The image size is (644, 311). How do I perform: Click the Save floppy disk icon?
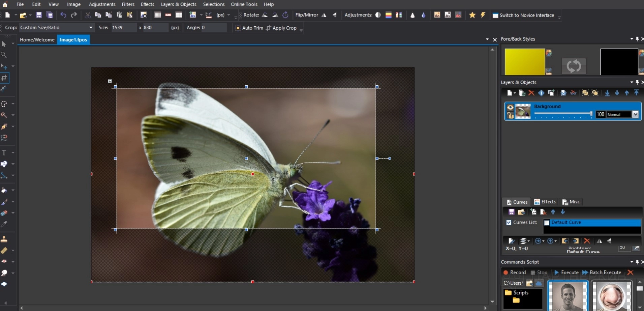click(x=39, y=15)
